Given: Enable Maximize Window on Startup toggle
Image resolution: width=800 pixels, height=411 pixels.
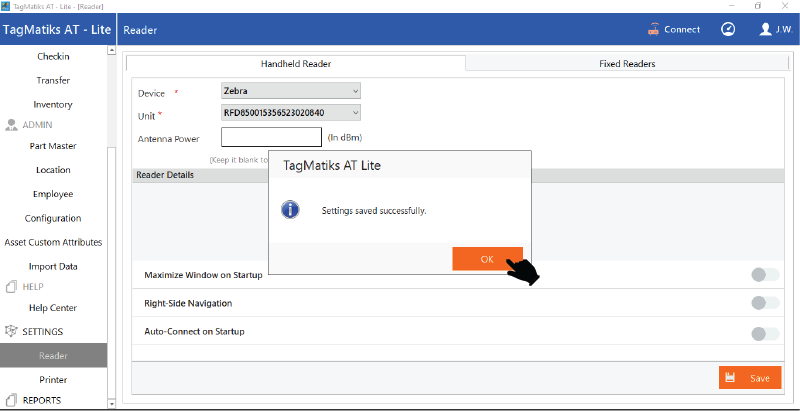Looking at the screenshot, I should [x=764, y=275].
